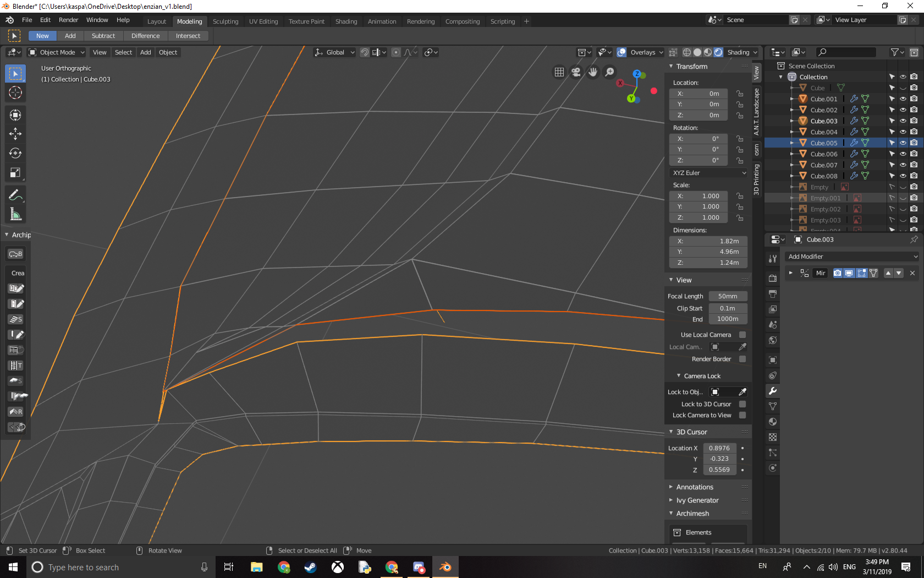Open the Render properties tab icon
The image size is (924, 578).
pyautogui.click(x=773, y=279)
